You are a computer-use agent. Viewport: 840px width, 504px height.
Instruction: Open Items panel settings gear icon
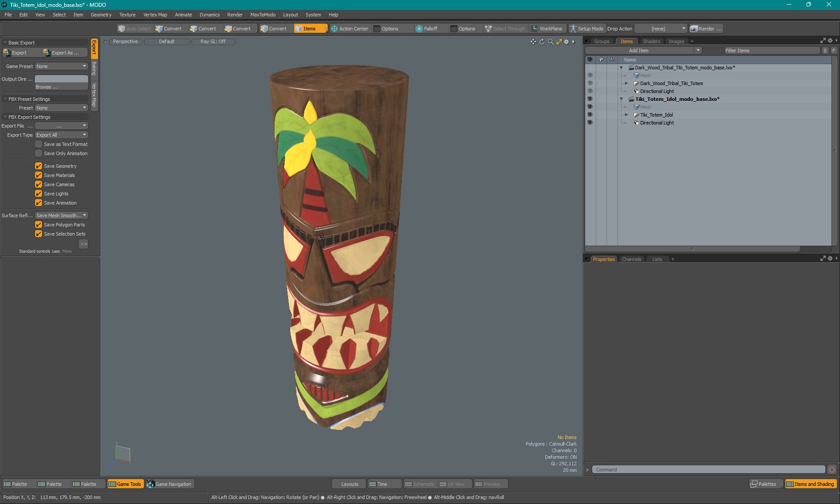[830, 41]
